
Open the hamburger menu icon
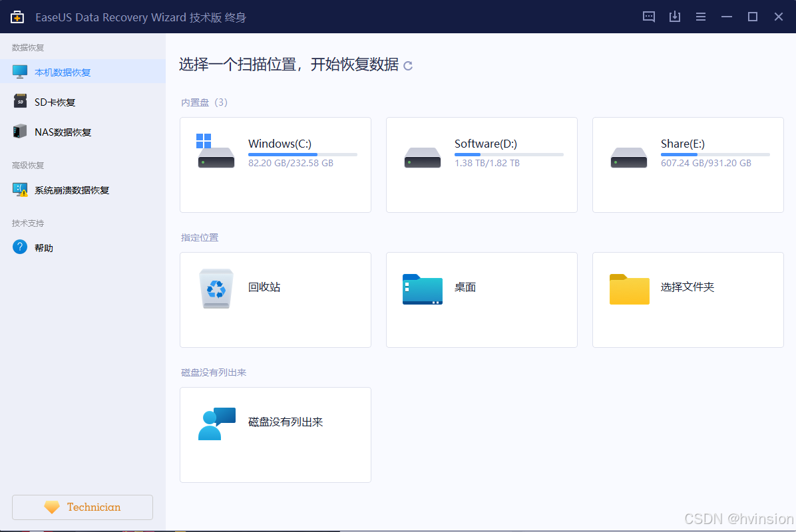pos(701,17)
